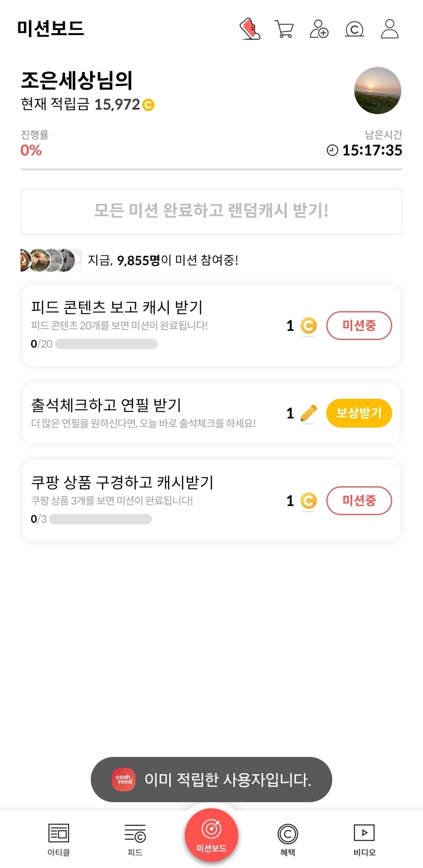Tap the invite friend icon

point(319,29)
